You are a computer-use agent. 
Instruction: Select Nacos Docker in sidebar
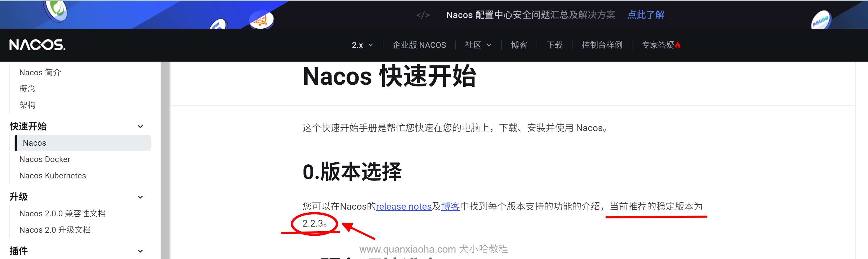[45, 159]
